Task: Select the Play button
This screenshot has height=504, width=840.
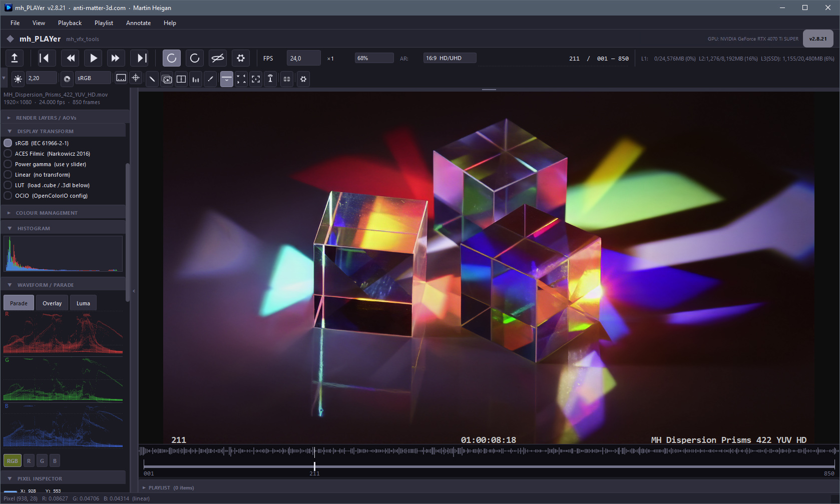Action: (x=93, y=58)
